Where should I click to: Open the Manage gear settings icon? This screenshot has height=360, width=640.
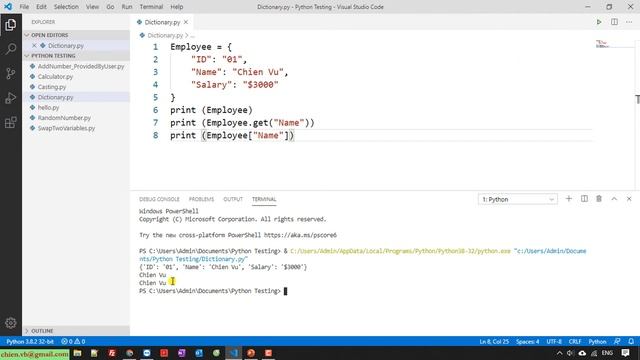(11, 323)
